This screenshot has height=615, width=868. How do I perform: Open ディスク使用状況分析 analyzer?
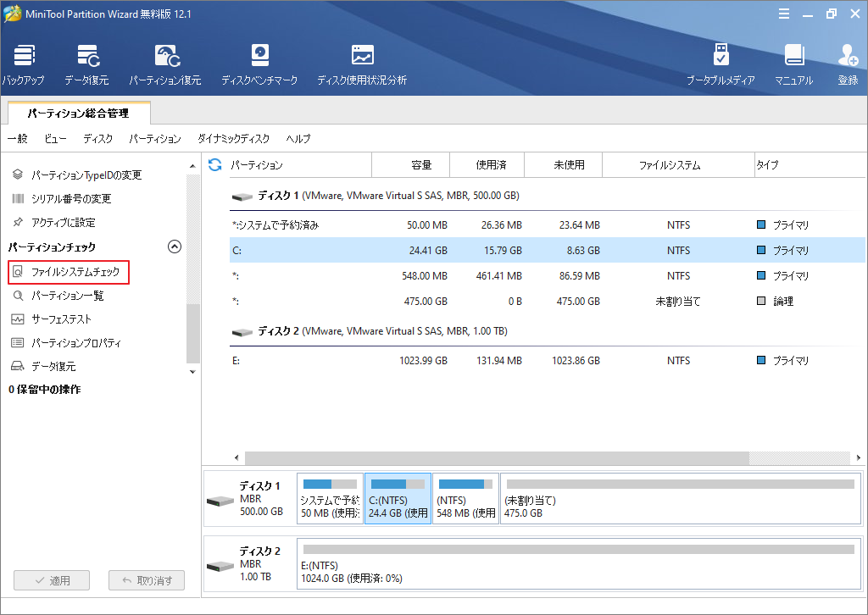[x=362, y=64]
